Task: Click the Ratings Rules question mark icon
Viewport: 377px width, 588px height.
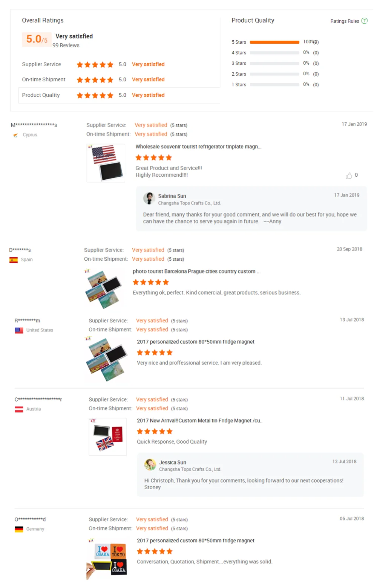Action: 364,21
